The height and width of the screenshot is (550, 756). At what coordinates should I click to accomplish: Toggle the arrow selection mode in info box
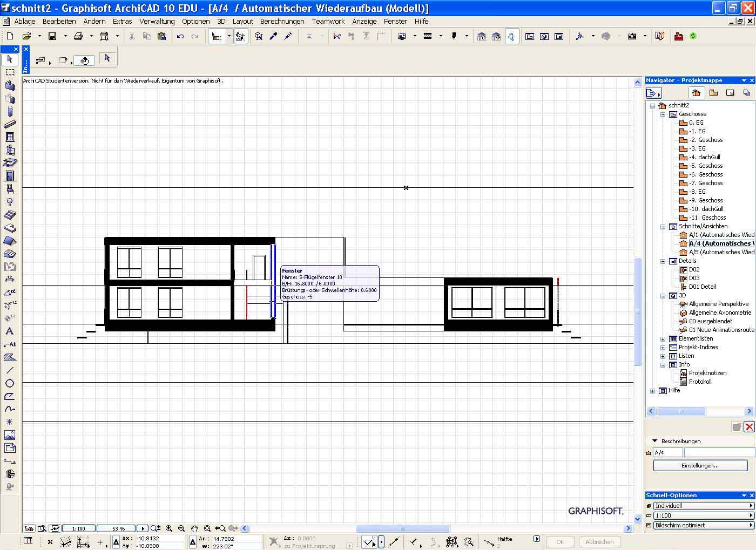click(107, 58)
